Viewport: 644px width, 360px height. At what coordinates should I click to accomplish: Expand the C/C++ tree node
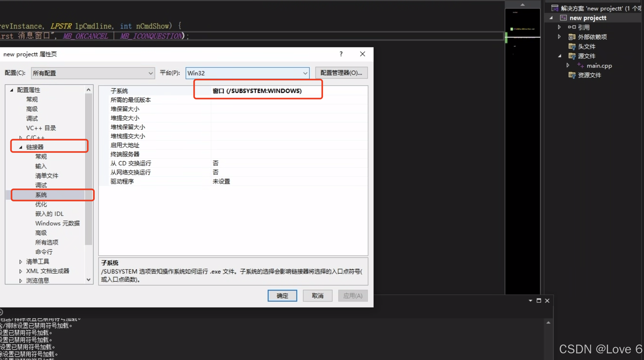coord(21,137)
